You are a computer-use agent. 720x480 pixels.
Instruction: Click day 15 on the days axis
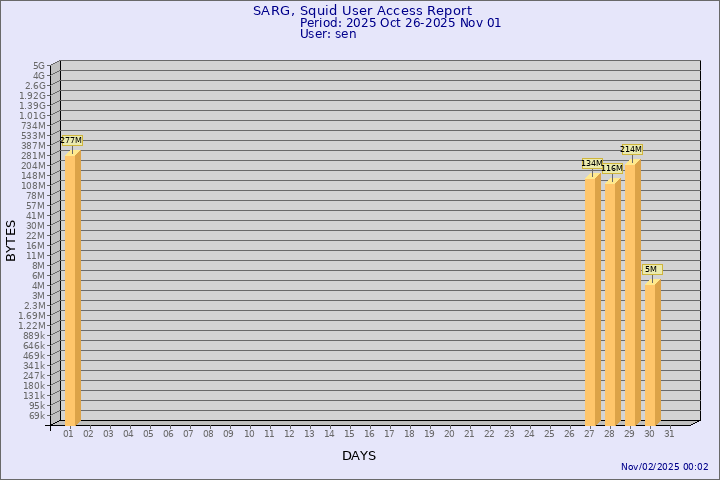point(349,434)
